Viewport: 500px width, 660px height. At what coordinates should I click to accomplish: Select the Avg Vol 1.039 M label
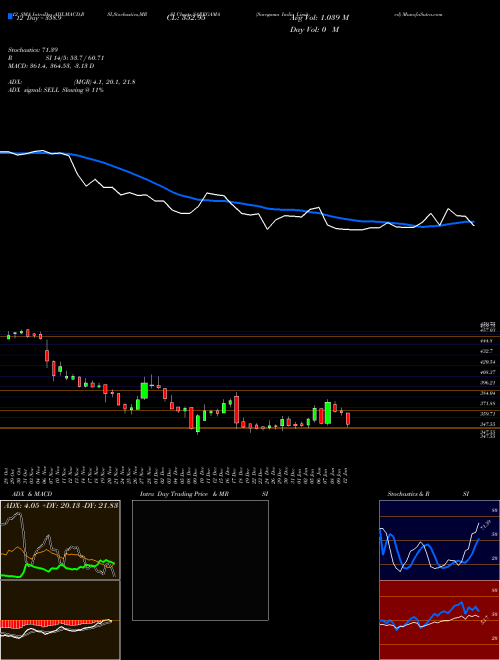319,18
